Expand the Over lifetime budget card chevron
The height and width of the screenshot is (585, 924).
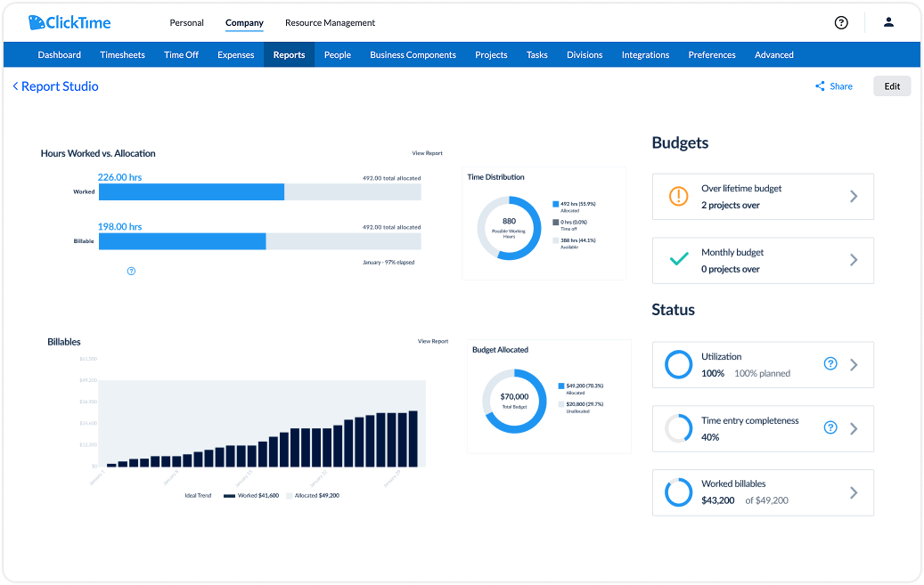[x=854, y=197]
